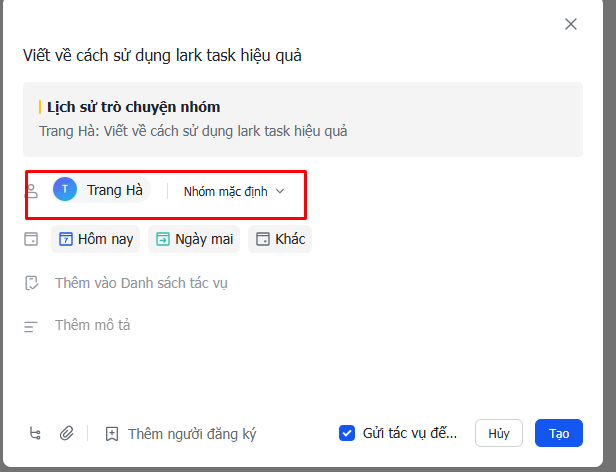Open the 'Nhóm mặc định' dropdown
Screen dimensions: 616x472
tap(234, 191)
